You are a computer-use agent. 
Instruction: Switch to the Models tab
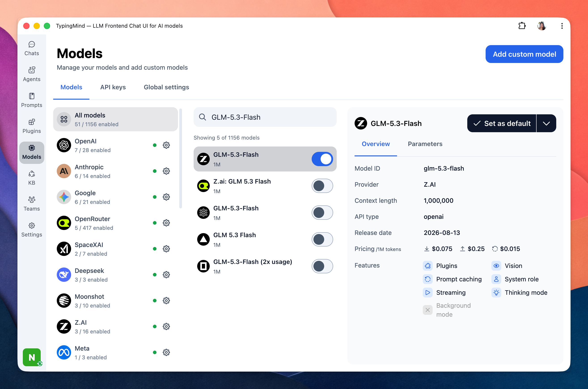[x=71, y=87]
